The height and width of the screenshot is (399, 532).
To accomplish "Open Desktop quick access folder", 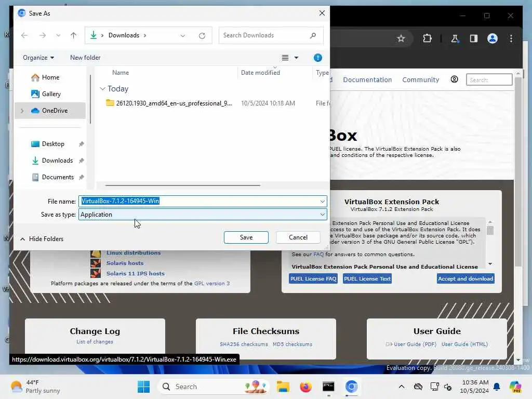I will (x=52, y=144).
